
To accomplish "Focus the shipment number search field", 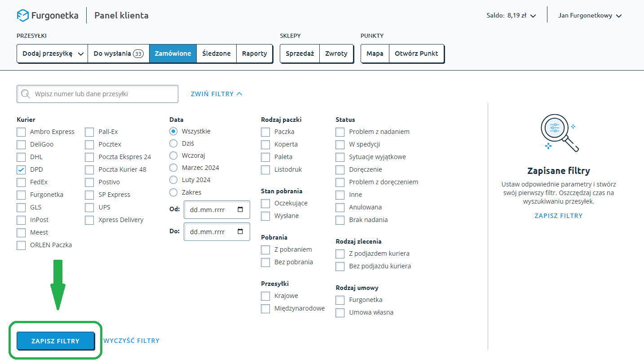I will pos(97,94).
